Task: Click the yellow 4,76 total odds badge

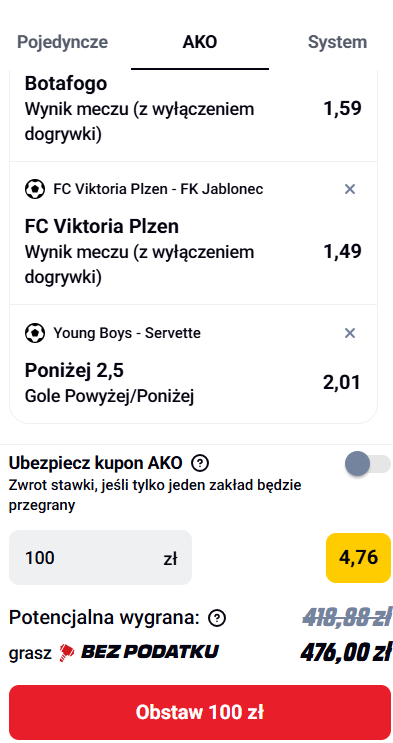Action: pyautogui.click(x=358, y=558)
